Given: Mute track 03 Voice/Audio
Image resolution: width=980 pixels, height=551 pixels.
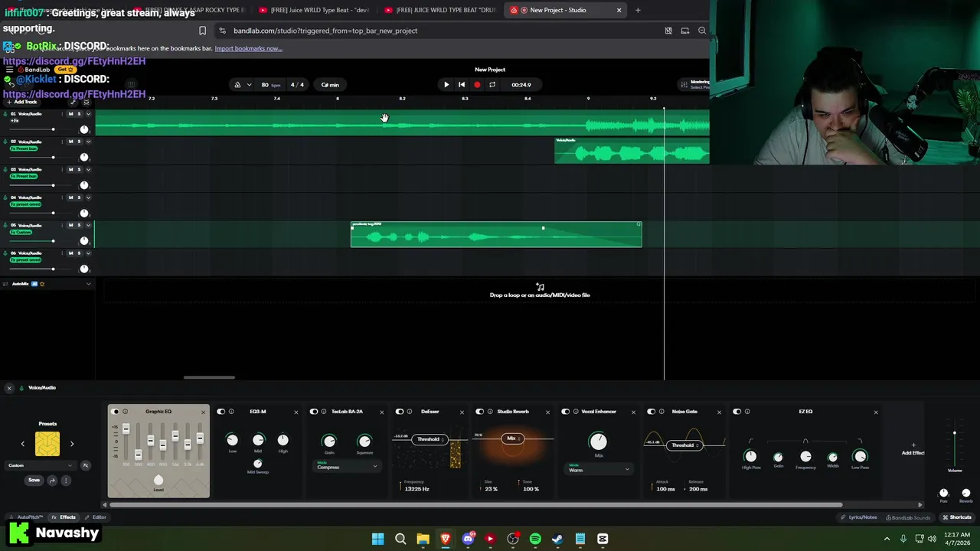Looking at the screenshot, I should point(71,169).
